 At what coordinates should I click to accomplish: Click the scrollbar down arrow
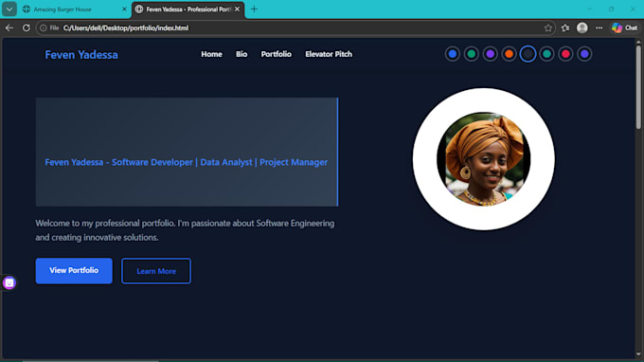point(638,354)
